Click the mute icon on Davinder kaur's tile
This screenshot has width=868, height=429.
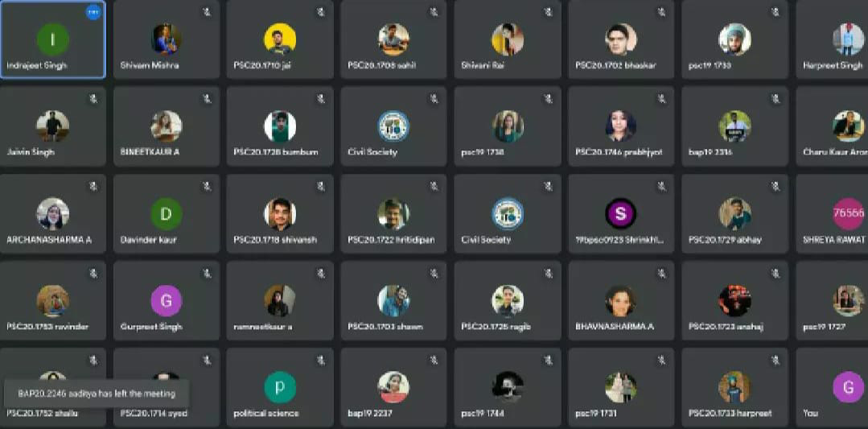click(207, 187)
